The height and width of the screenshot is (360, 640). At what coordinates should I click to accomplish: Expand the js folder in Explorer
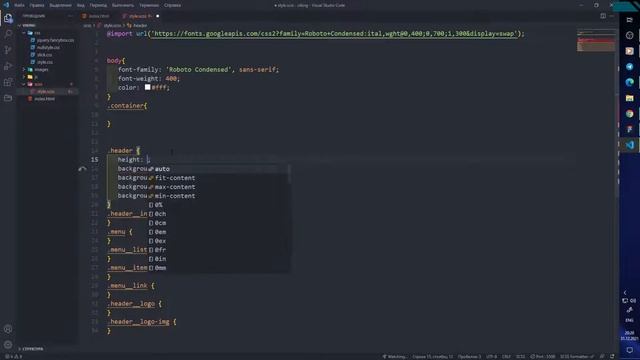pos(24,77)
